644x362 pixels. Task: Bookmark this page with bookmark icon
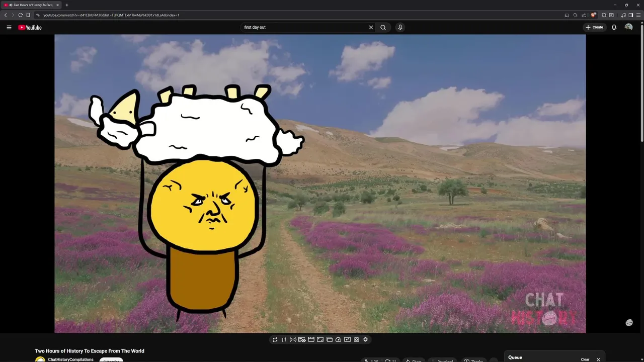28,15
